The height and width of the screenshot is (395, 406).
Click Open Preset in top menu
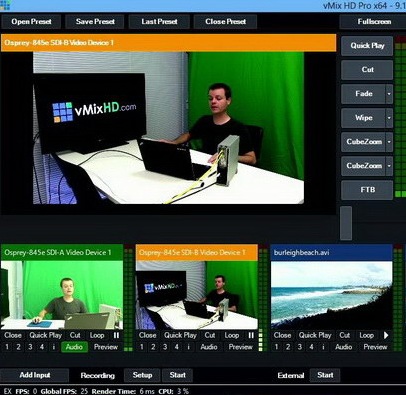pyautogui.click(x=31, y=22)
